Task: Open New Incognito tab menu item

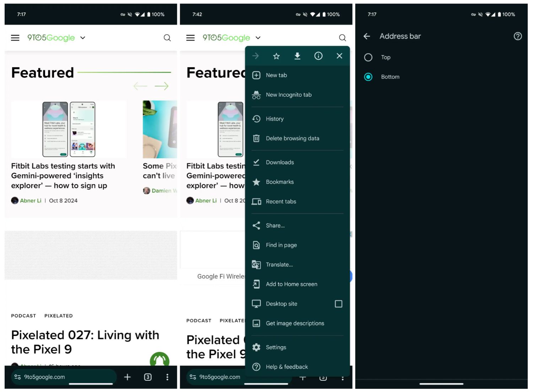Action: point(289,95)
